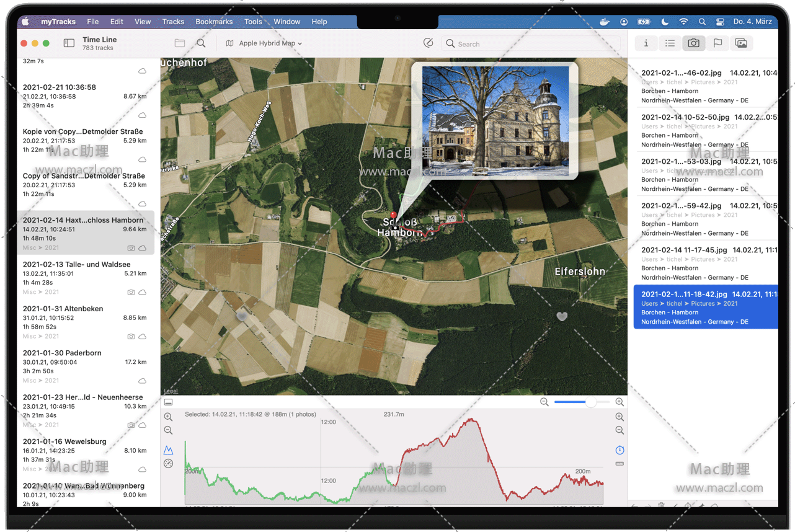Open the Tracks menu
Viewport: 795px width, 532px height.
(173, 22)
